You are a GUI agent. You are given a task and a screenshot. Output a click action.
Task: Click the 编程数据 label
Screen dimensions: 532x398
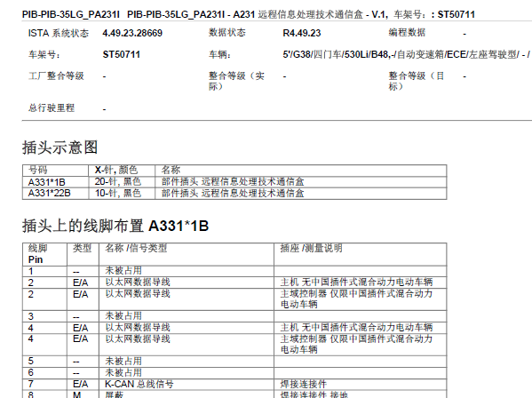[x=407, y=33]
